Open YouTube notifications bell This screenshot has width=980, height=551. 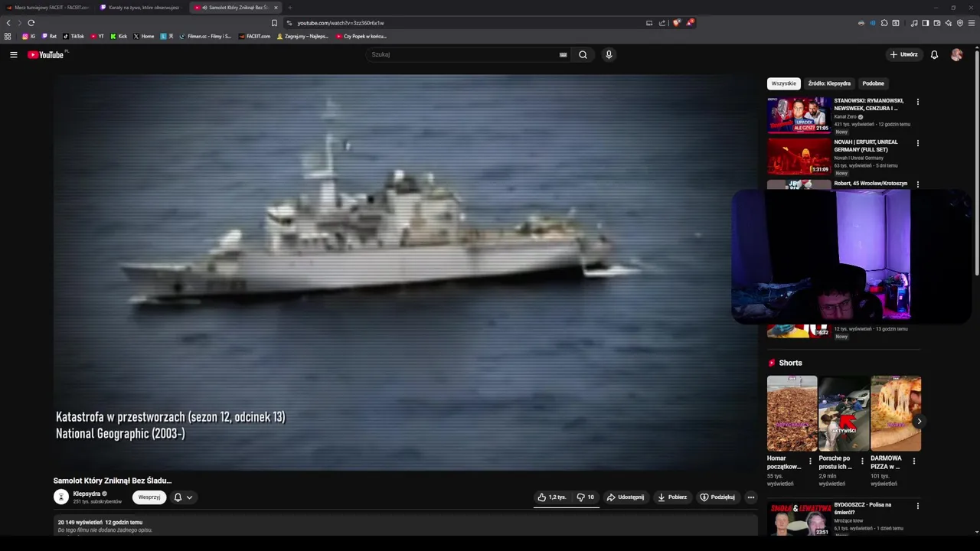(x=934, y=54)
